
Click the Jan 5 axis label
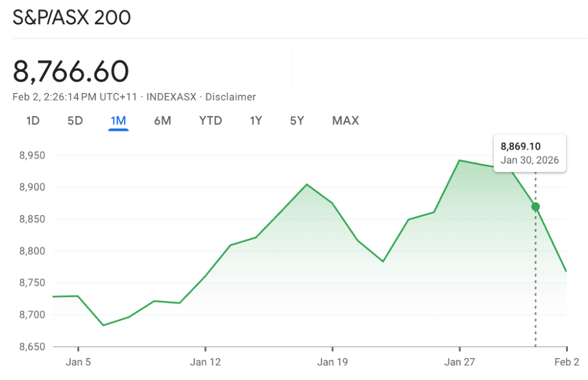click(78, 362)
